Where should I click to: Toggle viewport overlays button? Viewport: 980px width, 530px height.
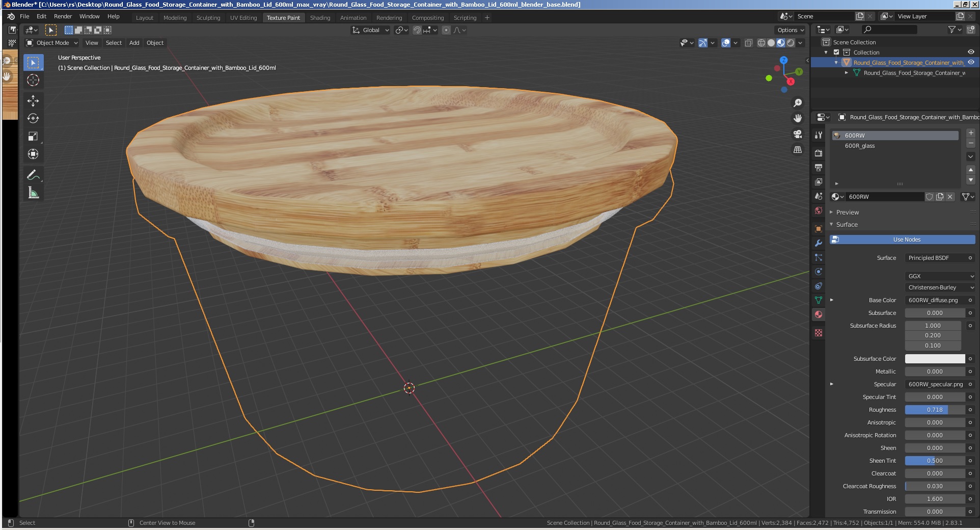tap(726, 43)
